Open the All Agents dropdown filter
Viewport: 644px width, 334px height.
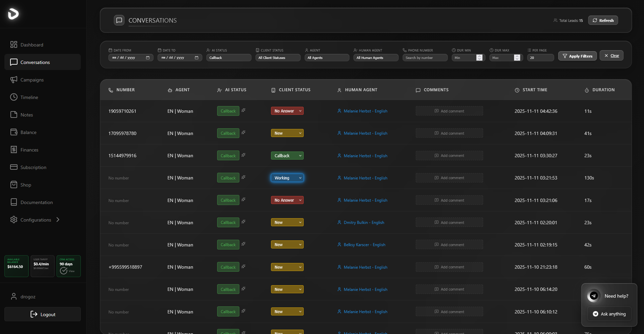pos(326,58)
